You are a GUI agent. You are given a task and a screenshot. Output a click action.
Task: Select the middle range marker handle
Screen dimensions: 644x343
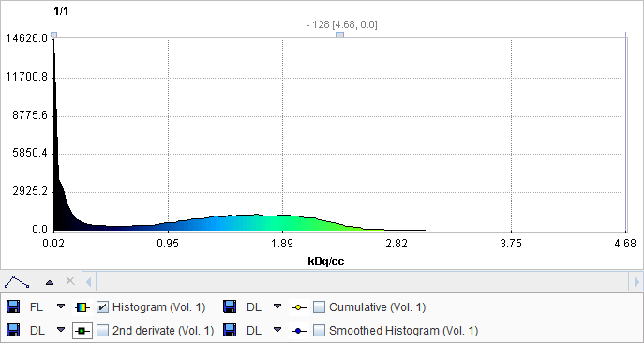point(339,35)
